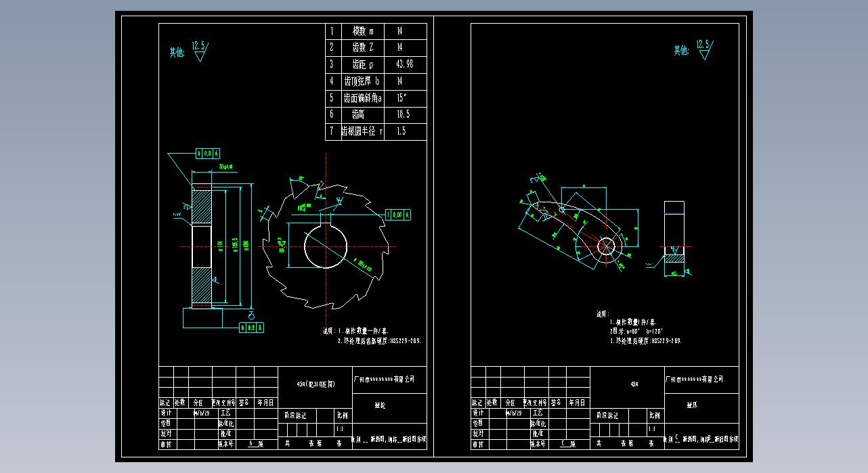Image resolution: width=868 pixels, height=473 pixels.
Task: Click the tolerance frame below the ratchet section view
Action: (251, 328)
